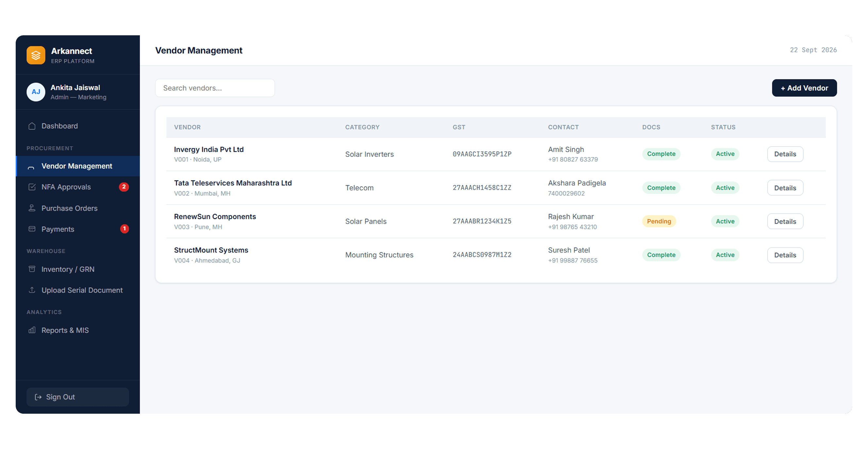Click the Sign Out arrow icon
Screen dimensions: 868x449
tap(38, 397)
